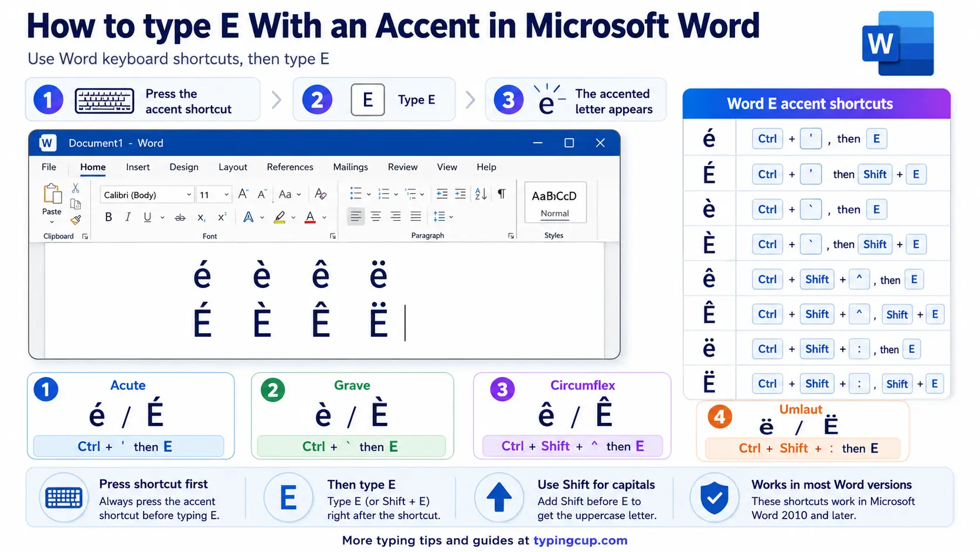The height and width of the screenshot is (552, 980).
Task: Click the numbered list icon
Action: tap(384, 194)
